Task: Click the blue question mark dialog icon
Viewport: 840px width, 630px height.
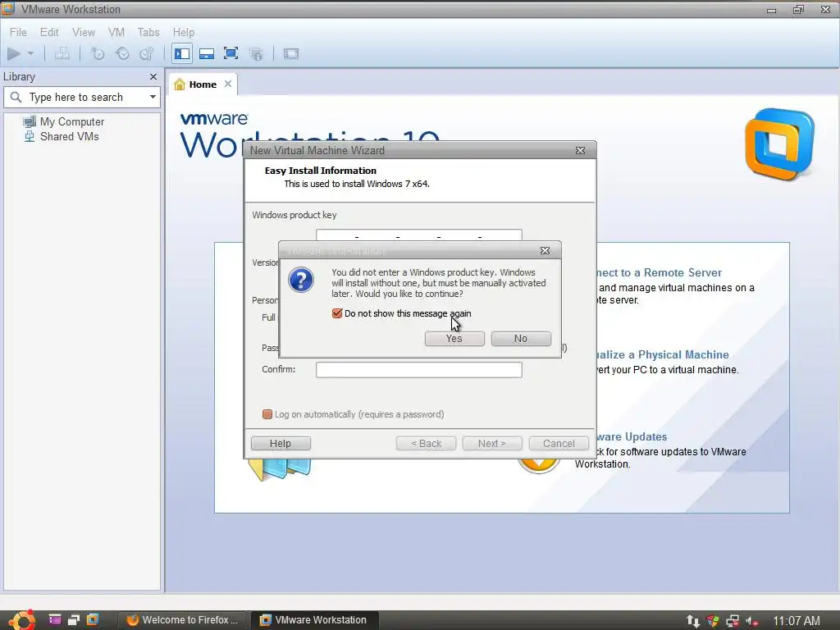Action: pos(301,280)
